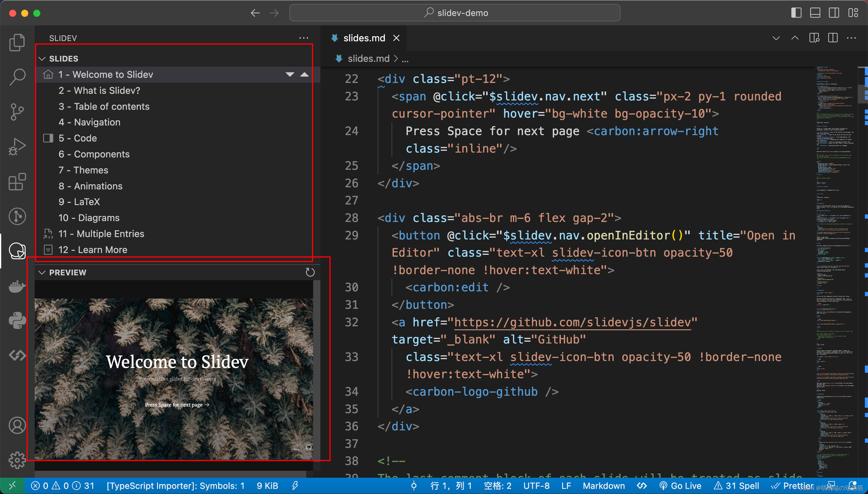Toggle the secondary side bar
The height and width of the screenshot is (494, 868).
click(x=834, y=13)
